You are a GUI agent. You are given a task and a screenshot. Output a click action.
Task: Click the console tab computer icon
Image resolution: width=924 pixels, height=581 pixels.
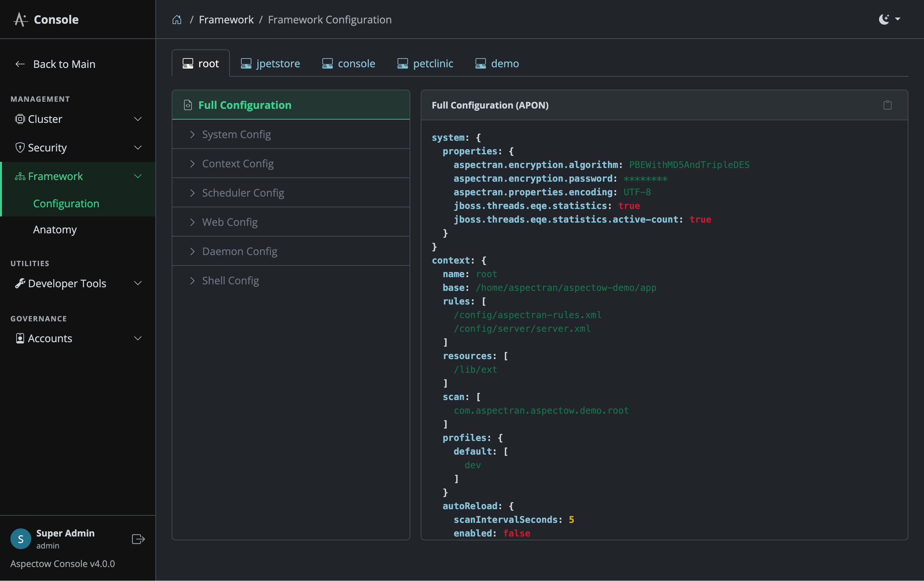327,63
